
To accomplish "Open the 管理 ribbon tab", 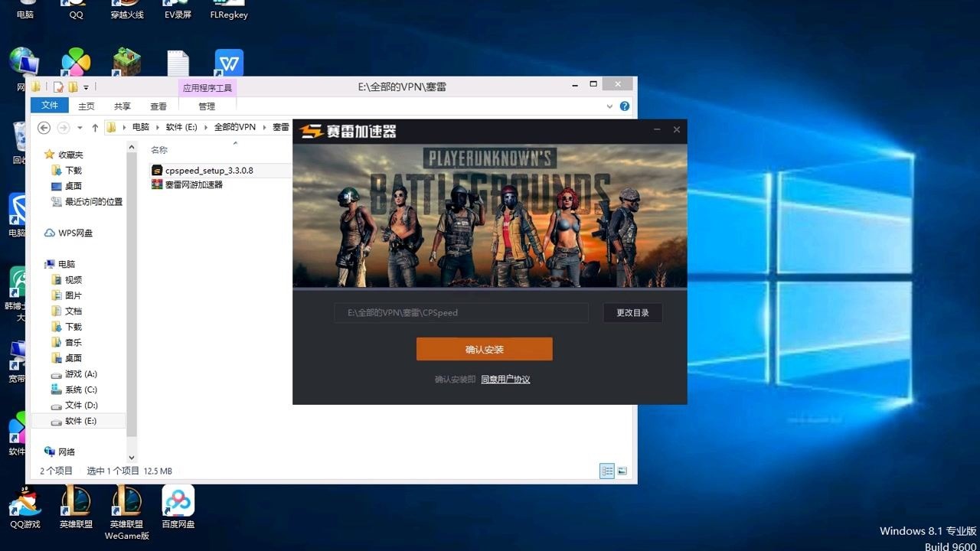I will pyautogui.click(x=207, y=106).
